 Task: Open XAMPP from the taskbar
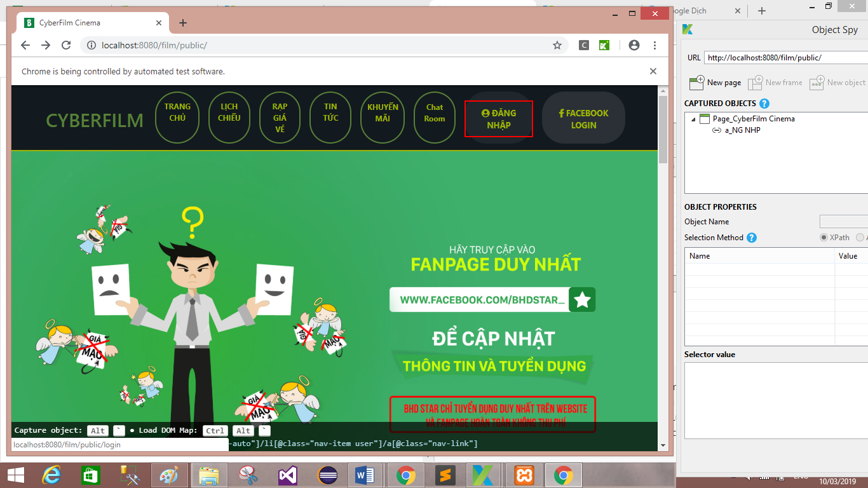tap(524, 475)
